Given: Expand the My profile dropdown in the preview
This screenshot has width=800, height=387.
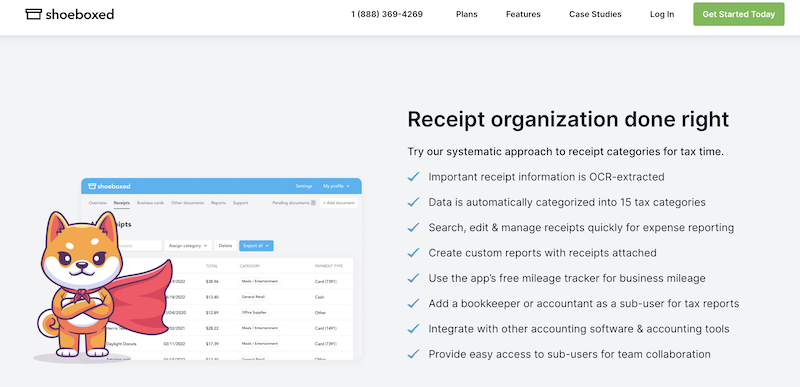Looking at the screenshot, I should [x=336, y=187].
